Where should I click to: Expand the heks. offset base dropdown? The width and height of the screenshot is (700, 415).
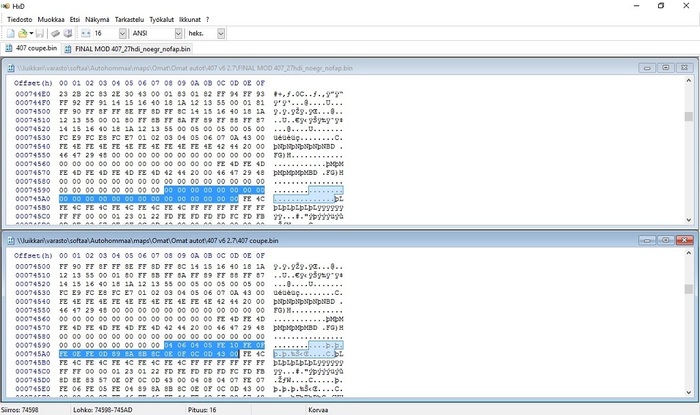[221, 33]
